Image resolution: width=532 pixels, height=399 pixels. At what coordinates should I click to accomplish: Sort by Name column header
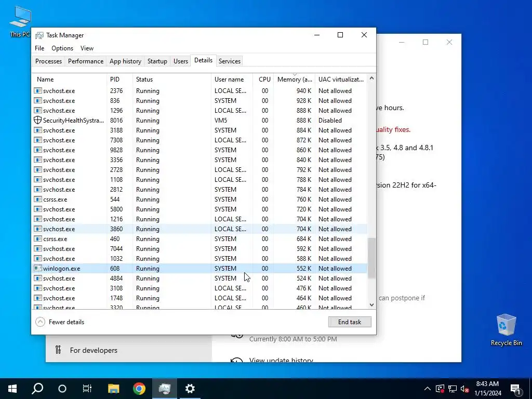click(69, 79)
